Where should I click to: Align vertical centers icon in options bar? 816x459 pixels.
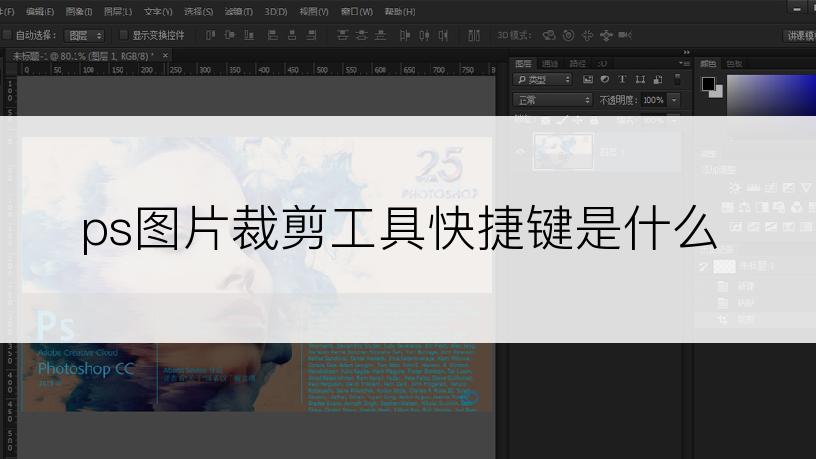(230, 35)
